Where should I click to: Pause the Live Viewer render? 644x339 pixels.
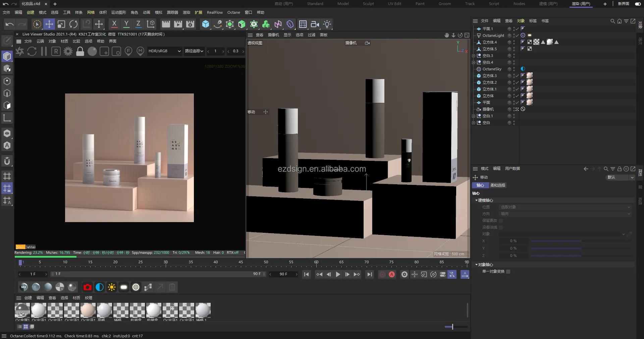[x=44, y=51]
